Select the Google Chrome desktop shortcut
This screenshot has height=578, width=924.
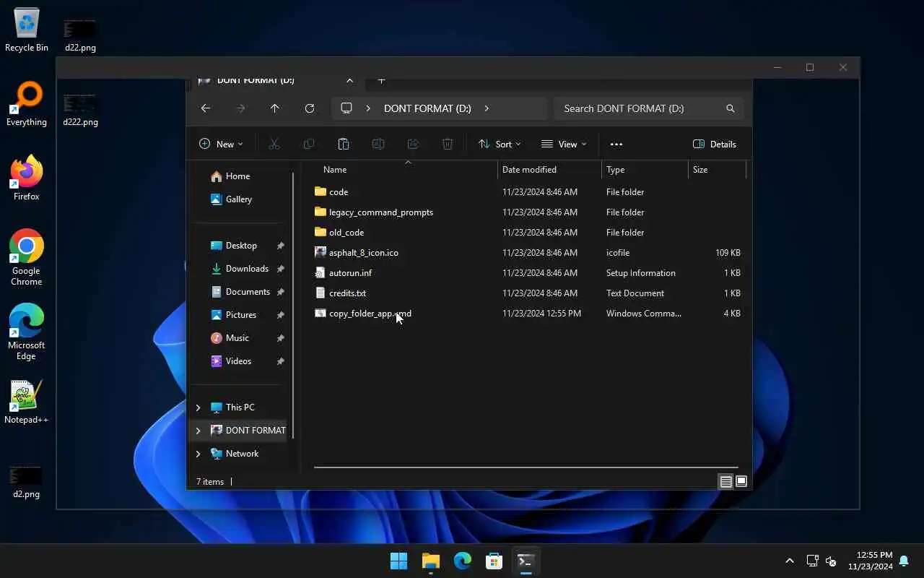(27, 258)
